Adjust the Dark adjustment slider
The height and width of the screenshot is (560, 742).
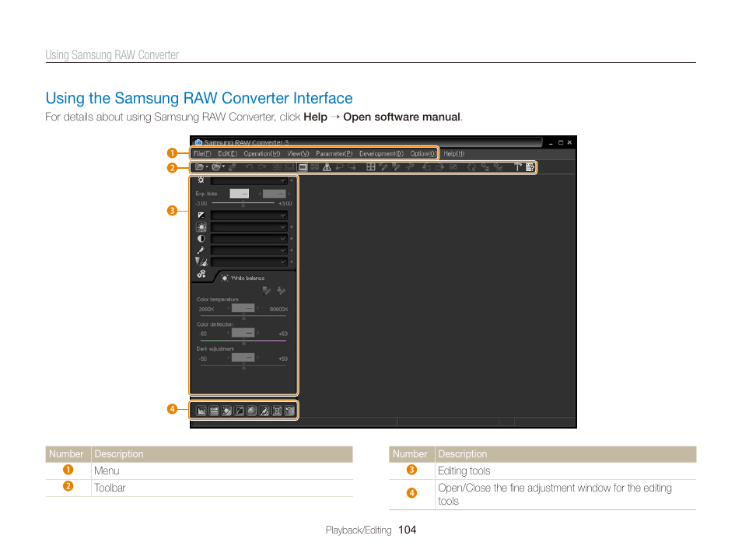tap(243, 366)
